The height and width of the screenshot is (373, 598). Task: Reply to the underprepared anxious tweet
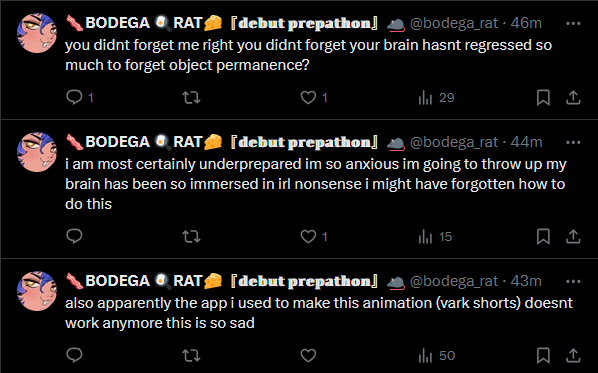[x=74, y=236]
